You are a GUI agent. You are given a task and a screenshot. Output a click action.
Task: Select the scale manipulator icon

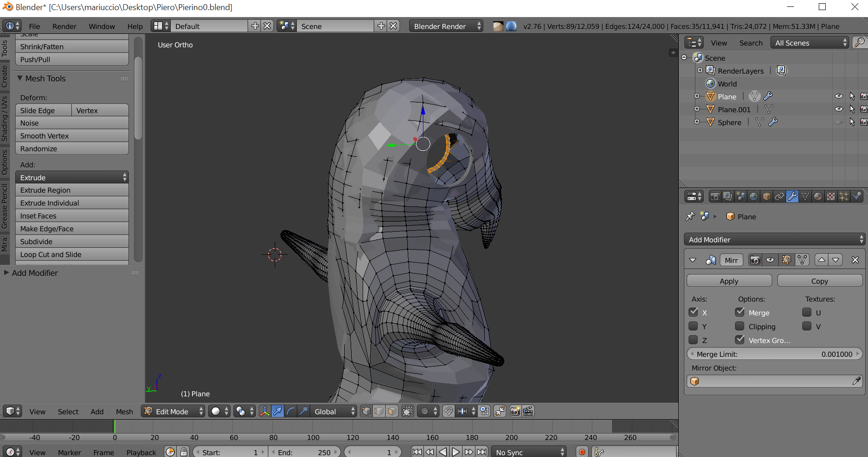303,411
